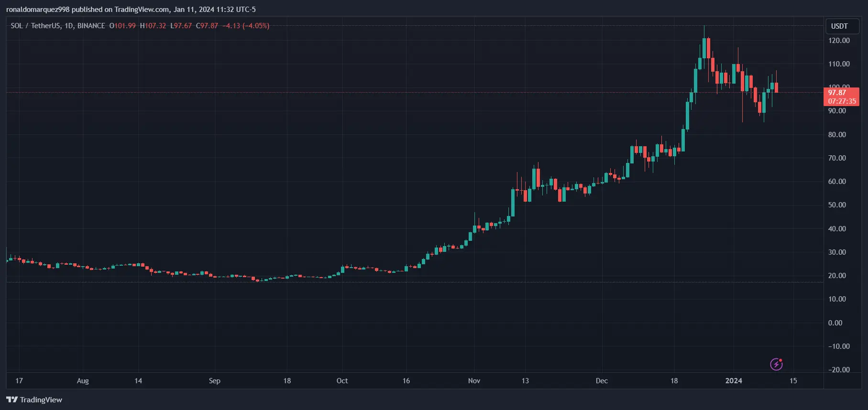Viewport: 868px width, 410px height.
Task: Click the Oct label on time axis
Action: pos(342,381)
